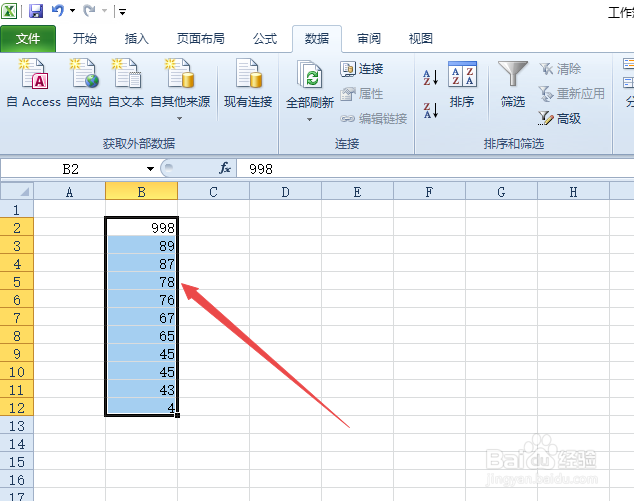
Task: Select column C header
Action: point(213,192)
